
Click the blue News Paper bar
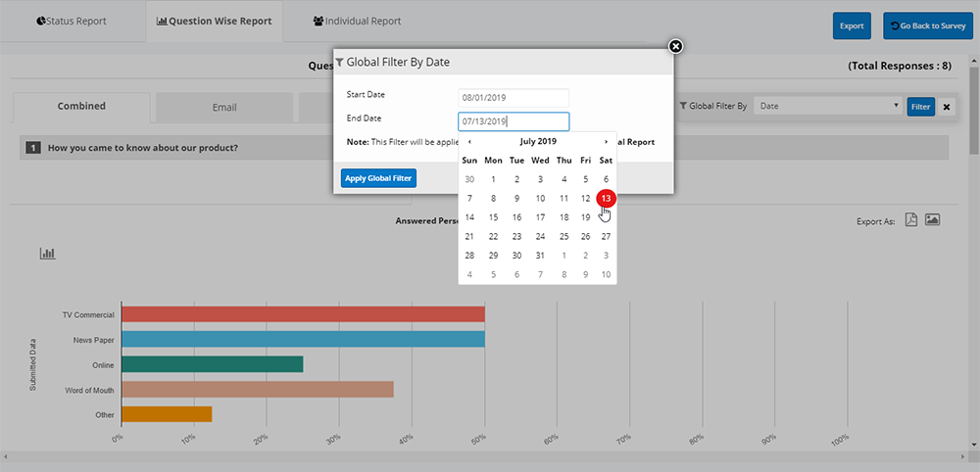303,339
